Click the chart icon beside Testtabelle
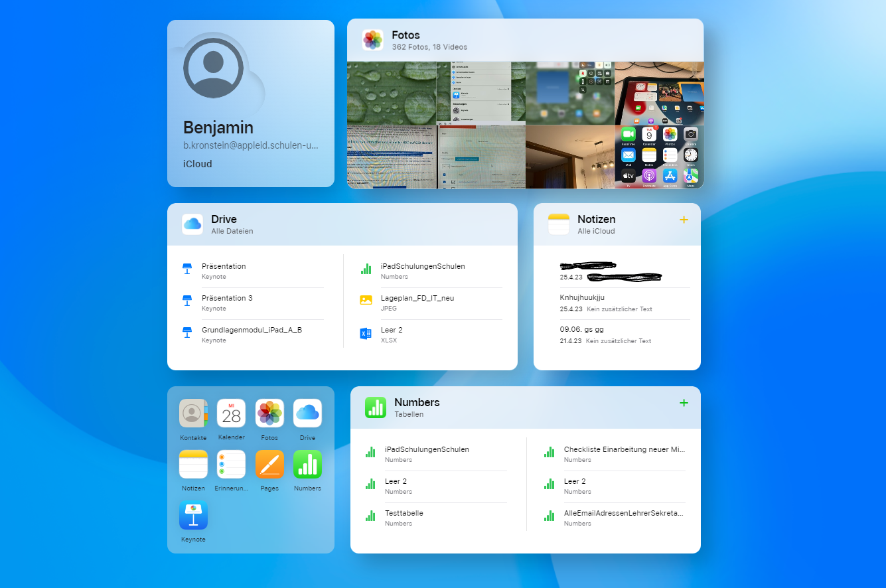 point(370,516)
